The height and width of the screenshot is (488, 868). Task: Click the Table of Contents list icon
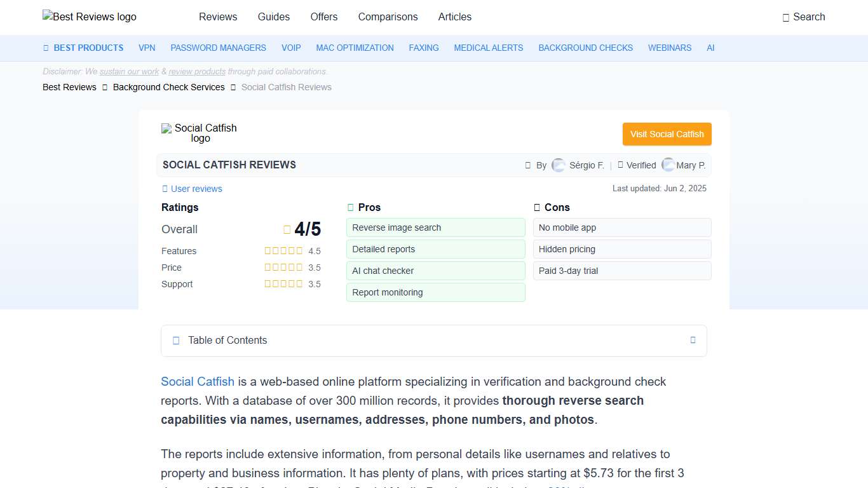click(x=175, y=340)
